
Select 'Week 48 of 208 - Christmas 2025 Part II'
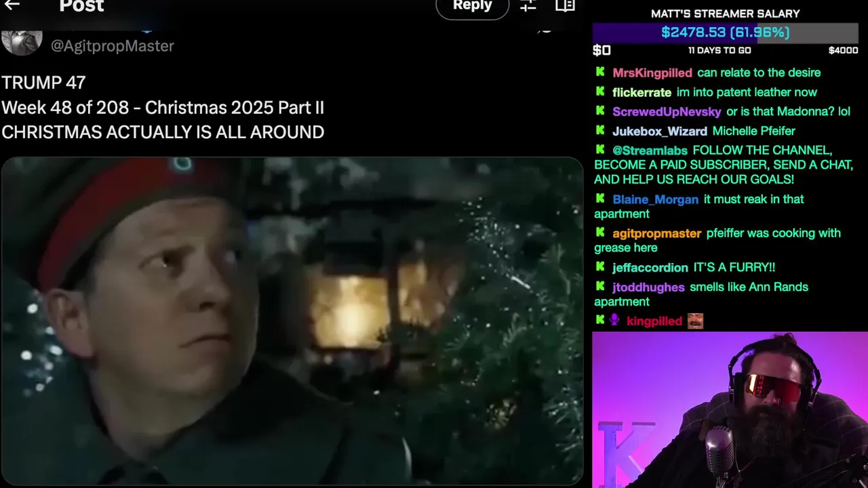(x=163, y=108)
